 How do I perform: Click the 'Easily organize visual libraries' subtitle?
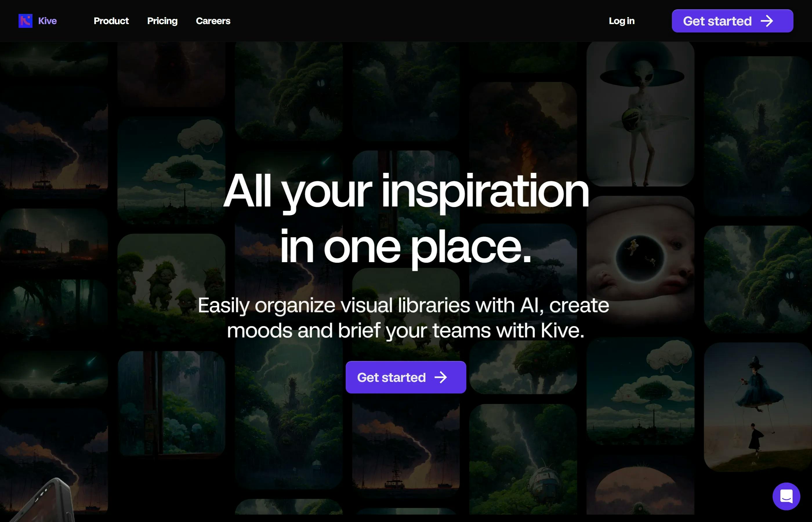click(403, 318)
